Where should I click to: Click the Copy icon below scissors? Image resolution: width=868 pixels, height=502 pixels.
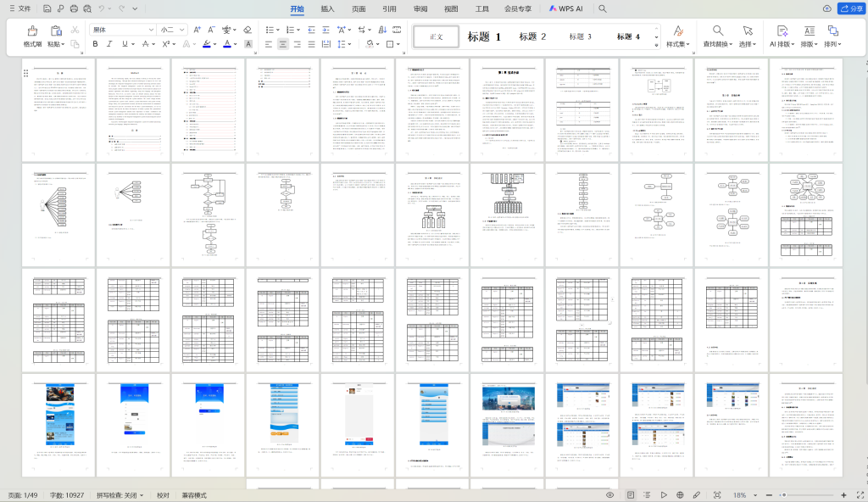[x=75, y=44]
